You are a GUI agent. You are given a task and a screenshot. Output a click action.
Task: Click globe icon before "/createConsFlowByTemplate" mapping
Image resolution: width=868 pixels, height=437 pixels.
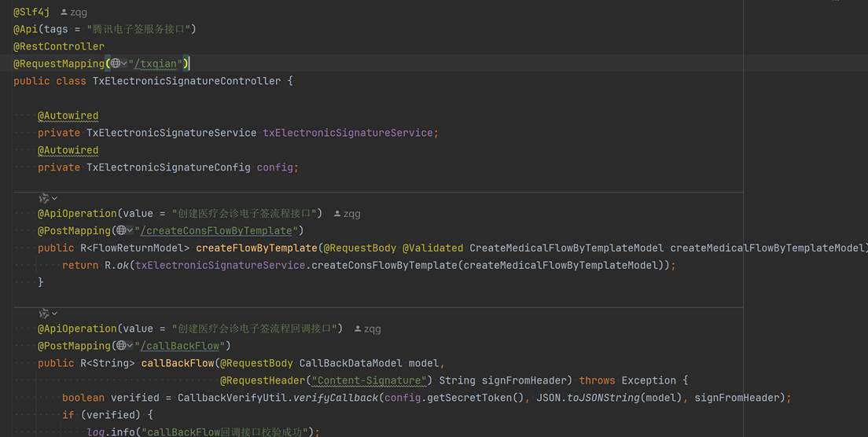pos(120,231)
